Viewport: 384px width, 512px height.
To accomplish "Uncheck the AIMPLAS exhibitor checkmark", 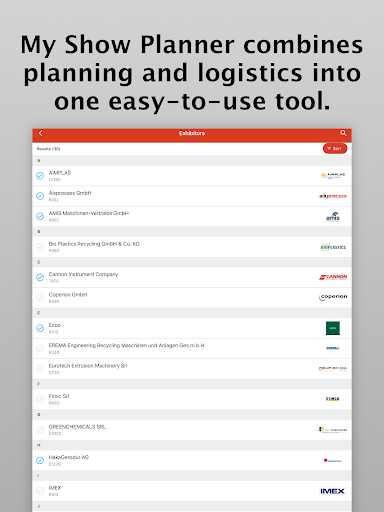I will tap(40, 176).
